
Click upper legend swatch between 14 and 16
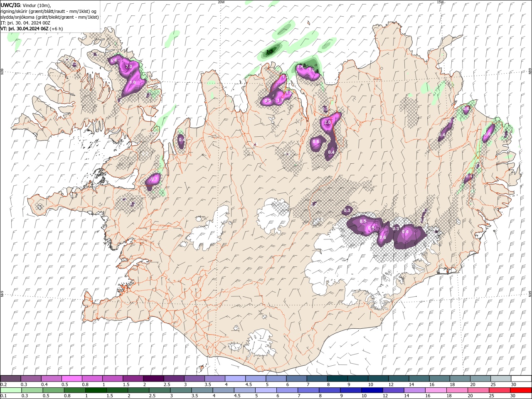tap(419, 379)
